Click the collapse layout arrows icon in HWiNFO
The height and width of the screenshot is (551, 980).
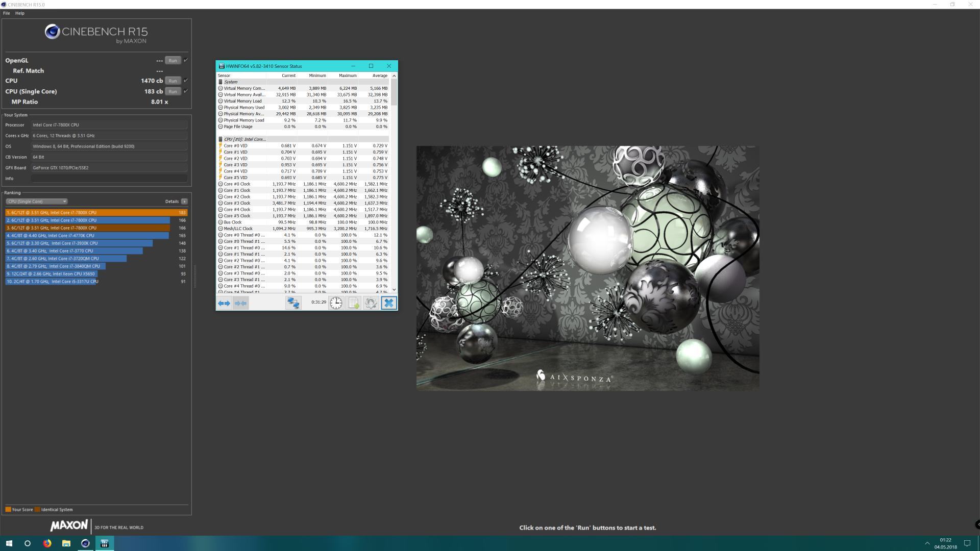point(240,303)
